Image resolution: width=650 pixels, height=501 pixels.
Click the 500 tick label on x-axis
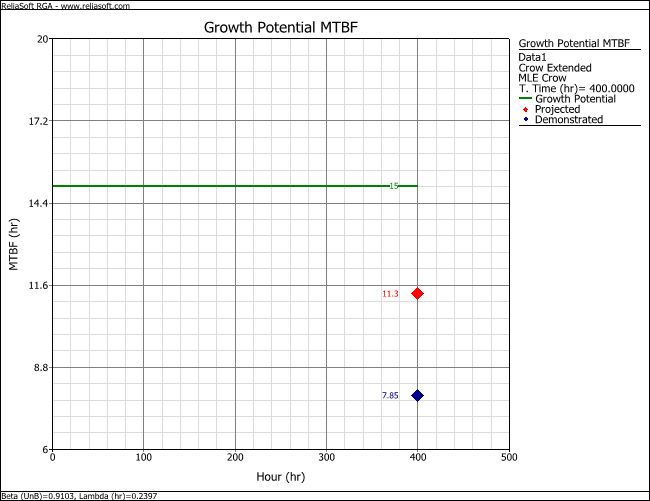pos(509,458)
